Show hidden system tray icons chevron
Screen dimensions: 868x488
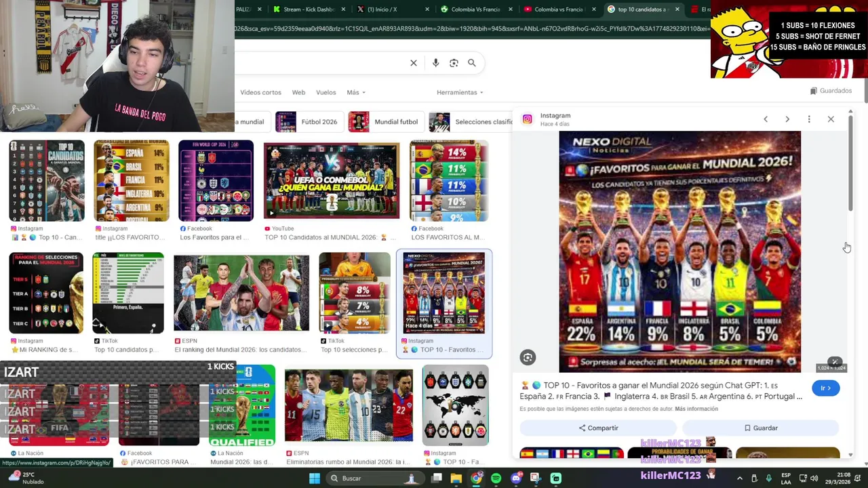739,479
